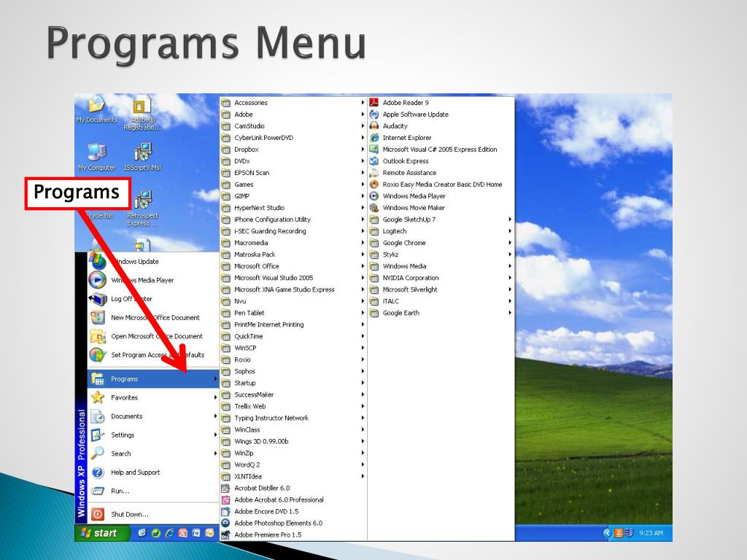747x560 pixels.
Task: Open the Sophos program folder
Action: coord(293,371)
